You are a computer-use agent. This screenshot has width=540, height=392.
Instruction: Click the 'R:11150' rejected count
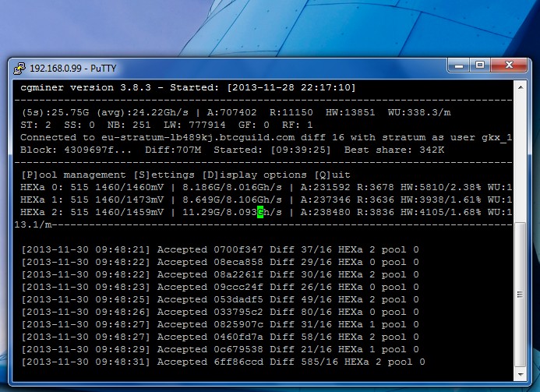[x=291, y=112]
